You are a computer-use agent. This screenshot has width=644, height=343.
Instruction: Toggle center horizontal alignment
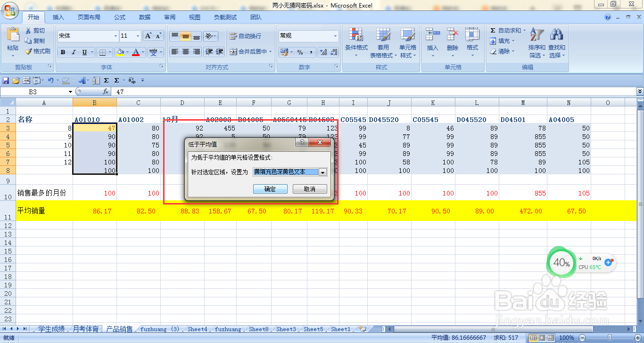[186, 52]
